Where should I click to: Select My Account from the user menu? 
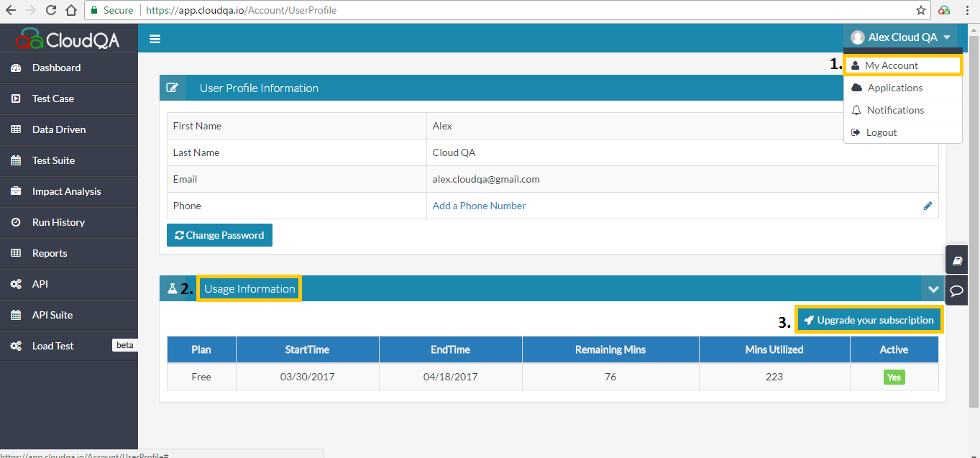903,65
